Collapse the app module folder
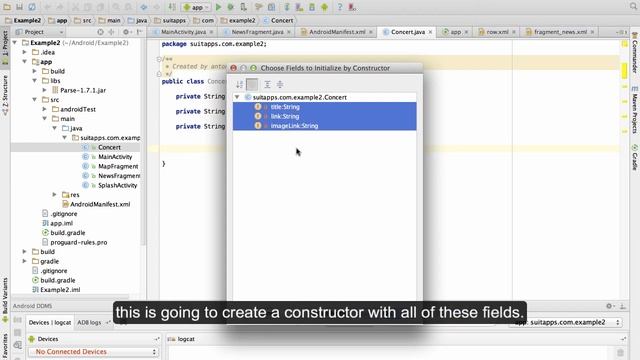The height and width of the screenshot is (360, 640). tap(24, 62)
